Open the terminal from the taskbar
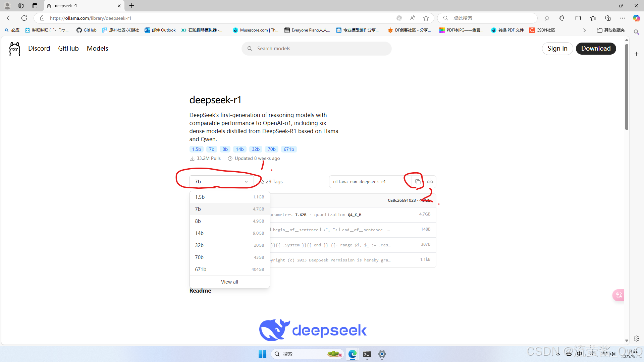Image resolution: width=644 pixels, height=362 pixels. (x=367, y=354)
